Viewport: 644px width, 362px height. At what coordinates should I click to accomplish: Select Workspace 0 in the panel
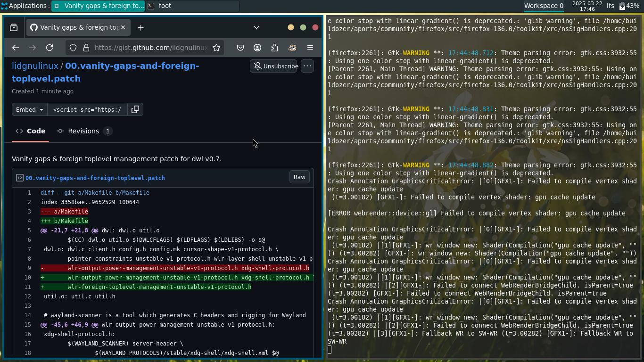click(544, 6)
